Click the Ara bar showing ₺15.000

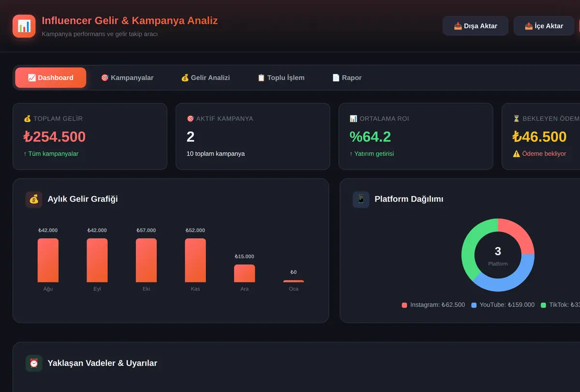tap(245, 273)
